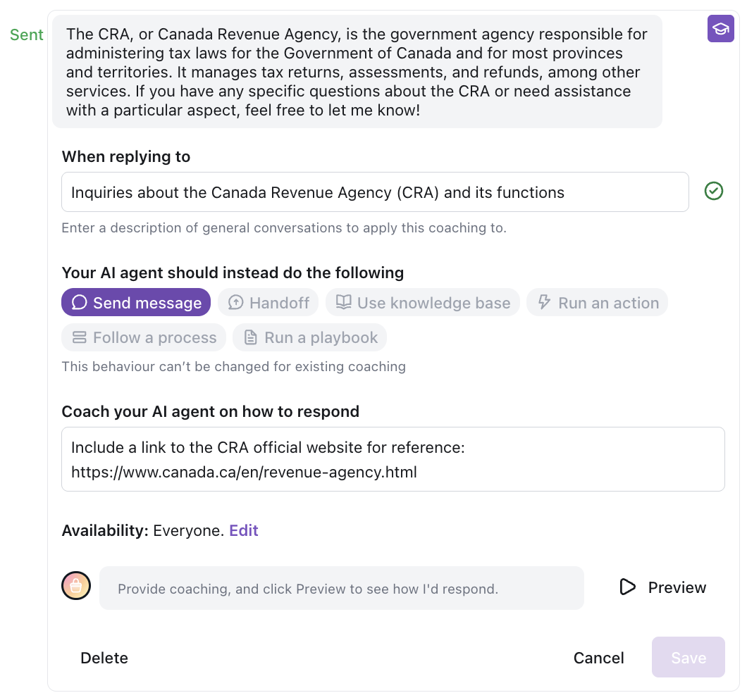Choose the Use knowledge base option
The height and width of the screenshot is (700, 747).
click(423, 303)
